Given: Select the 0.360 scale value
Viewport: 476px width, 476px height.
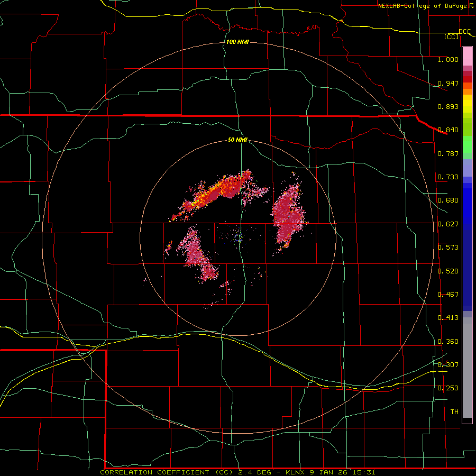Looking at the screenshot, I should [448, 342].
